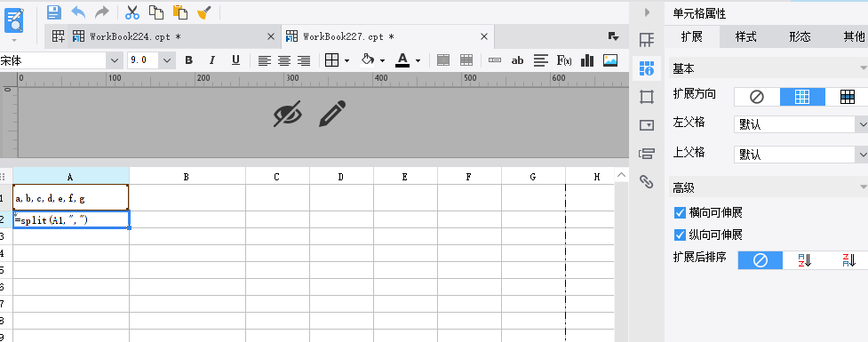The height and width of the screenshot is (342, 868).
Task: Set 扩展后排序 to no sorting
Action: (x=760, y=260)
